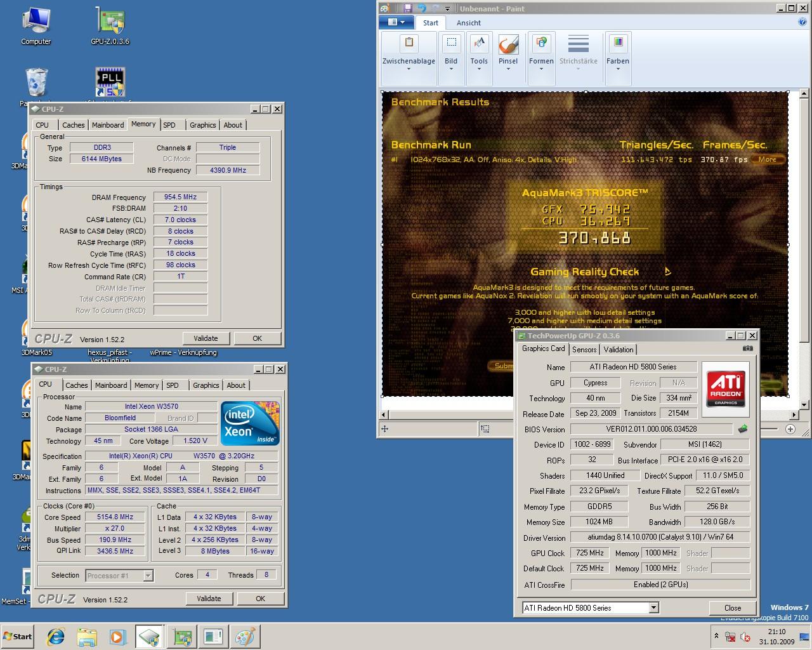The image size is (812, 650).
Task: Expand the Farben dropdown arrow
Action: [617, 69]
